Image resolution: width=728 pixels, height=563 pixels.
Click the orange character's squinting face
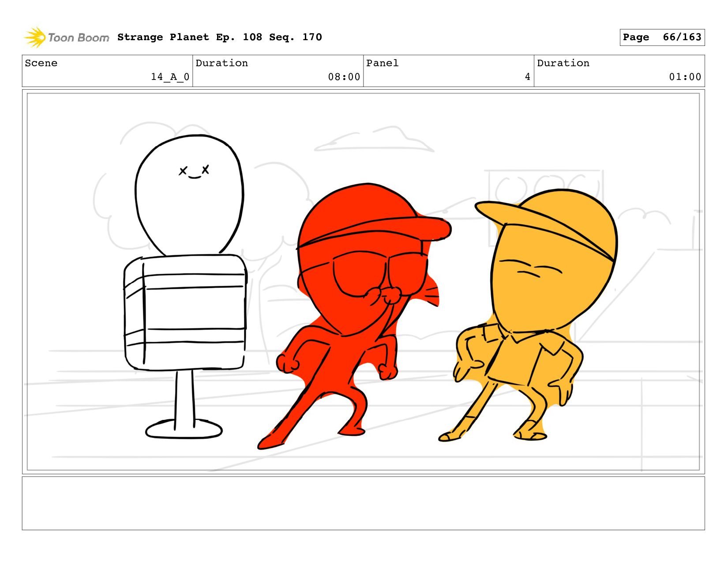pos(529,268)
